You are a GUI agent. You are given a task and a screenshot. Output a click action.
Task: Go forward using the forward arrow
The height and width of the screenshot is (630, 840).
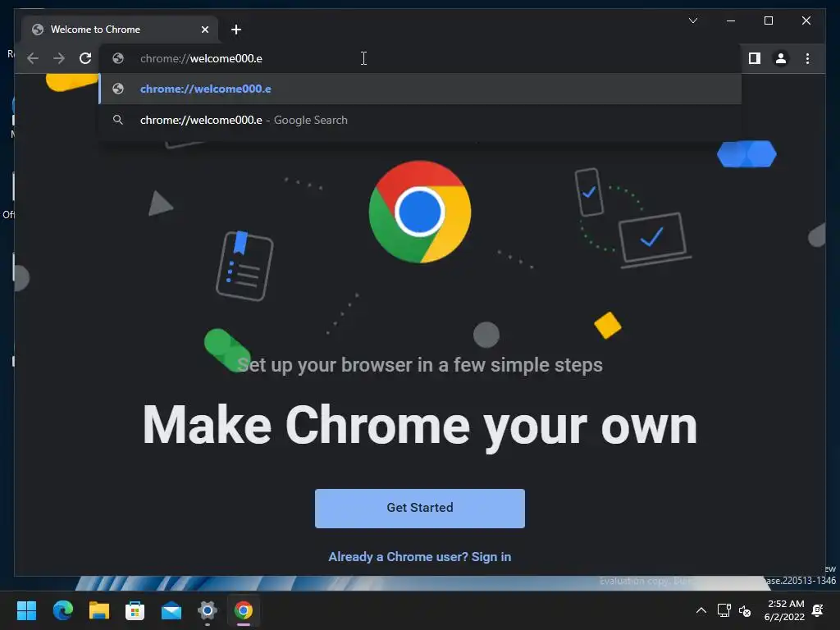[x=59, y=58]
